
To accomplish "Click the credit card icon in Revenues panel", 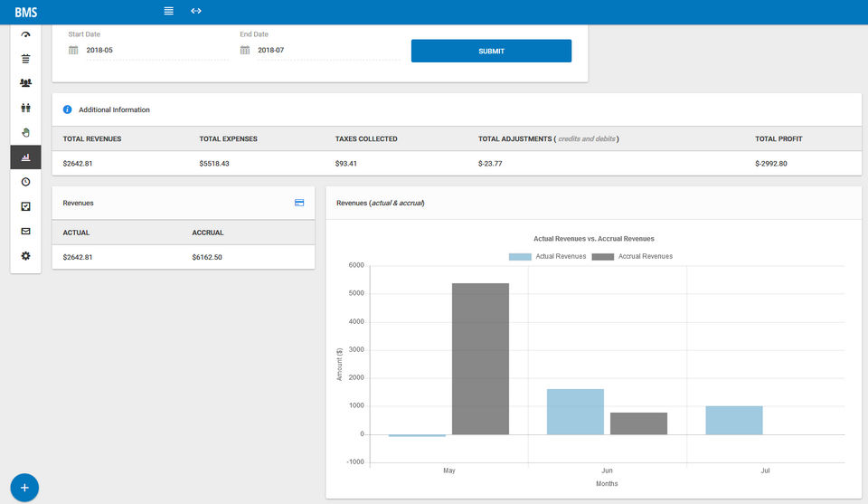I will point(299,203).
